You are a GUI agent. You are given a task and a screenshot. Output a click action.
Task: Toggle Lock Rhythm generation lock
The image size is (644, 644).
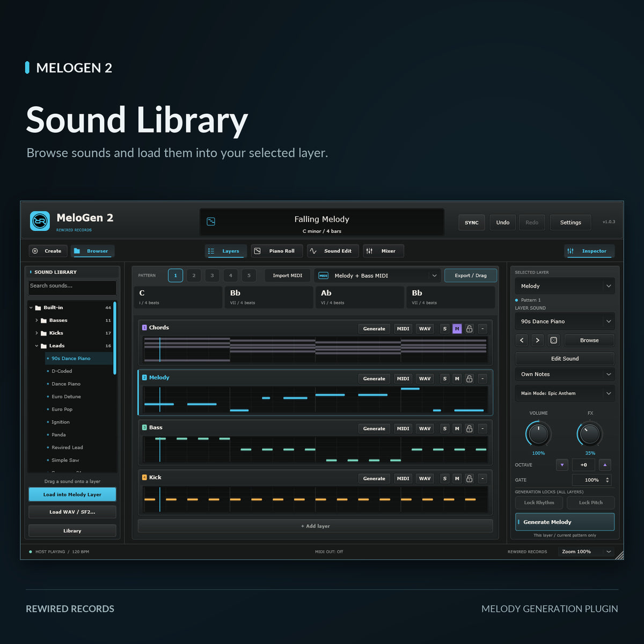[x=539, y=503]
